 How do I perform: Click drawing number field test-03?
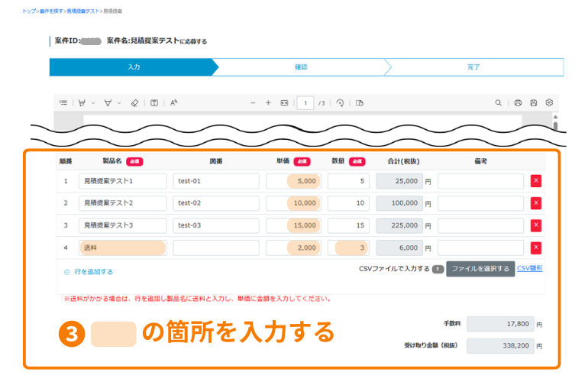click(216, 225)
